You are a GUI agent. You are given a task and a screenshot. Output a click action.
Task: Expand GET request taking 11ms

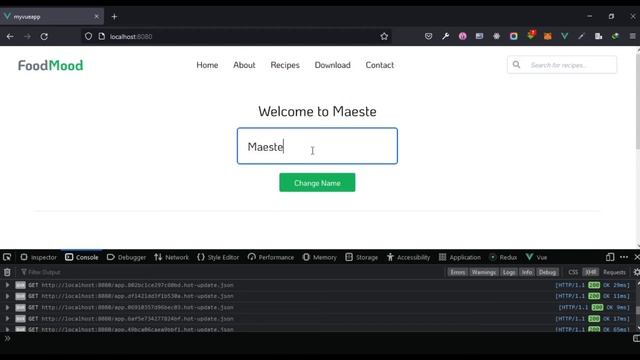click(x=7, y=296)
